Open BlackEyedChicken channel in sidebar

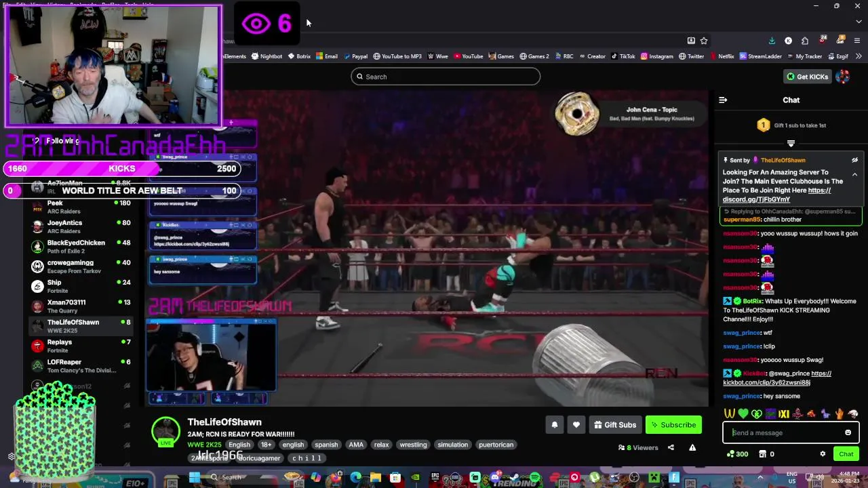(x=81, y=246)
